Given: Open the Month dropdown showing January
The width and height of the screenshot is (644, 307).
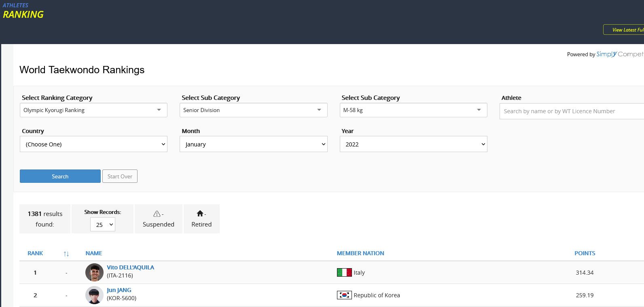Looking at the screenshot, I should [x=253, y=144].
